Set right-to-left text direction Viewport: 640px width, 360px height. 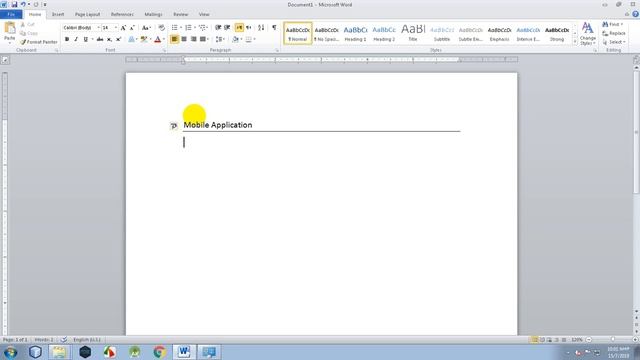pyautogui.click(x=249, y=28)
